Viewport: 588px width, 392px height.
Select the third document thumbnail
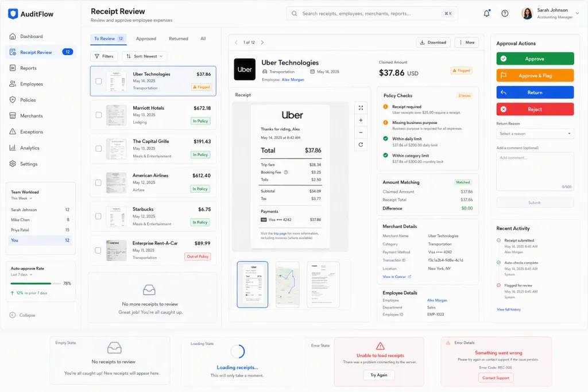[323, 285]
